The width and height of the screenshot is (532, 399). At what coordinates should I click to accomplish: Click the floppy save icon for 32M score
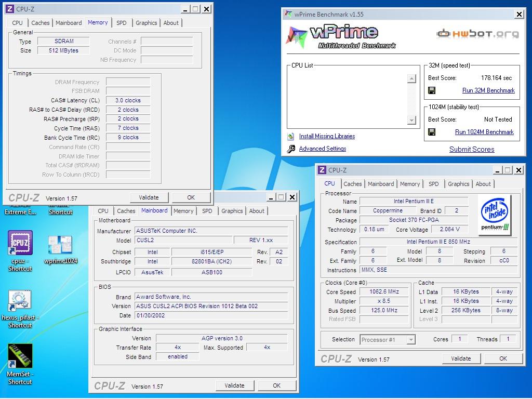click(432, 90)
